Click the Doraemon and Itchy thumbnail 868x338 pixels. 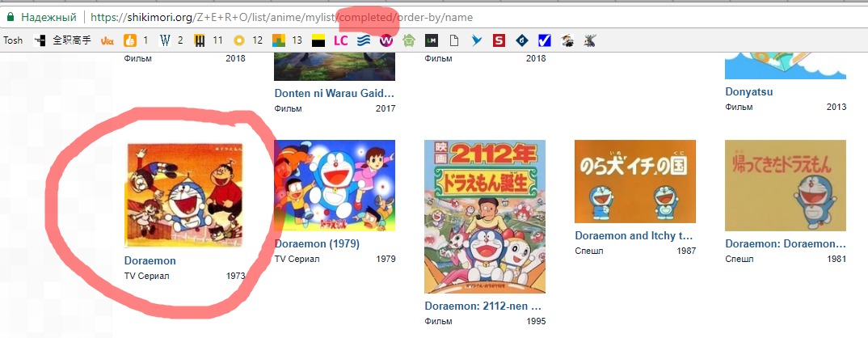[x=634, y=180]
